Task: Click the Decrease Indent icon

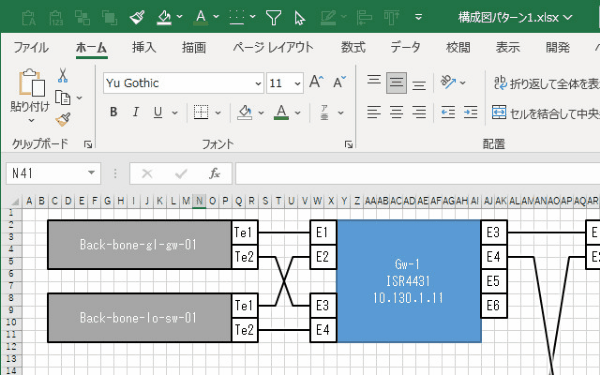Action: (x=448, y=112)
